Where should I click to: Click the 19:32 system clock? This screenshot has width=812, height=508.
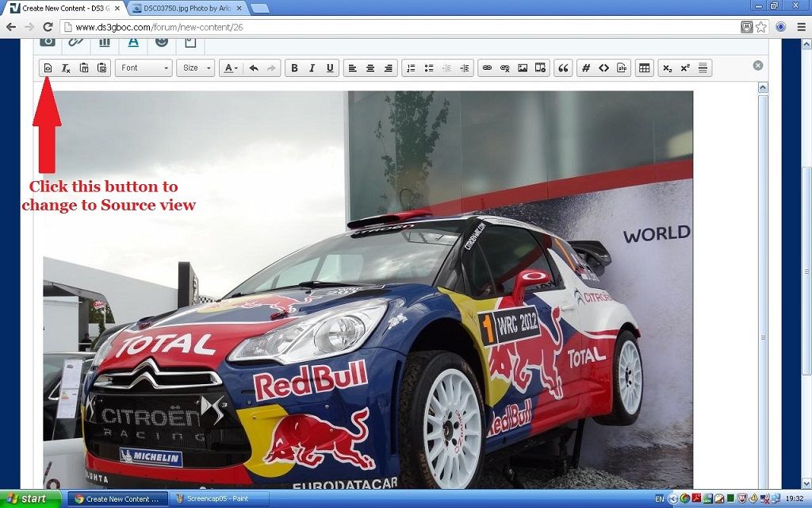(x=795, y=499)
